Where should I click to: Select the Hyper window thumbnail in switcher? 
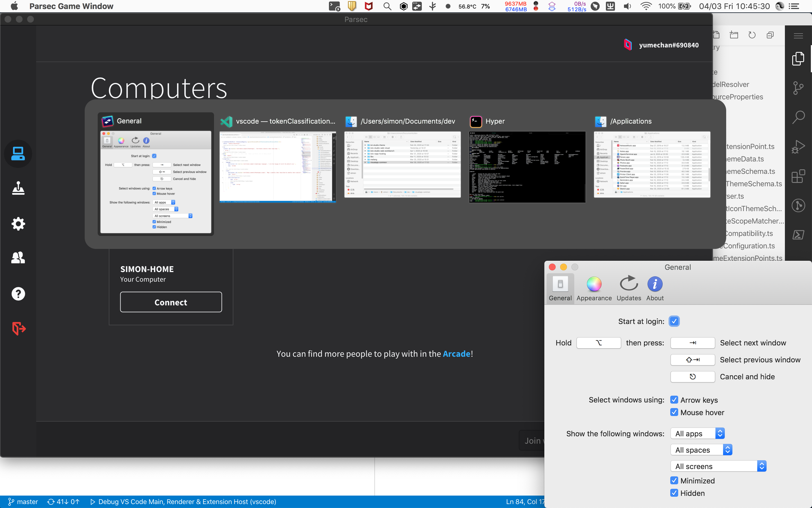[527, 167]
